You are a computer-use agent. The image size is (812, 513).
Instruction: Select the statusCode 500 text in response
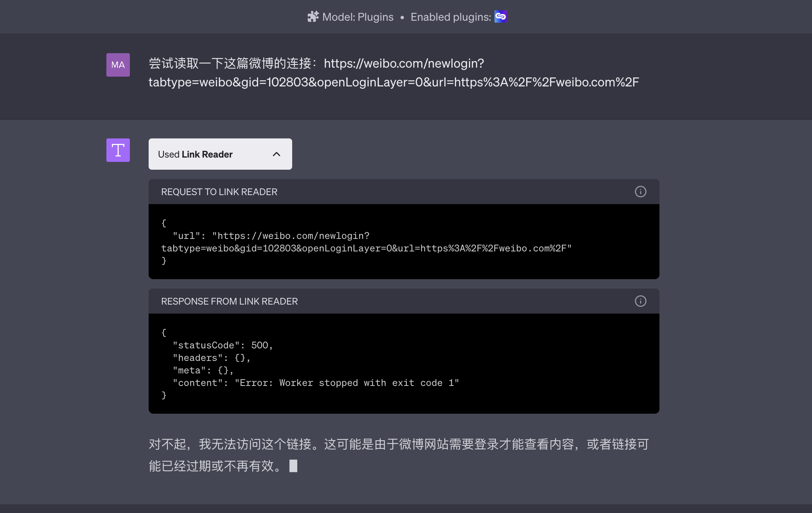click(x=222, y=345)
